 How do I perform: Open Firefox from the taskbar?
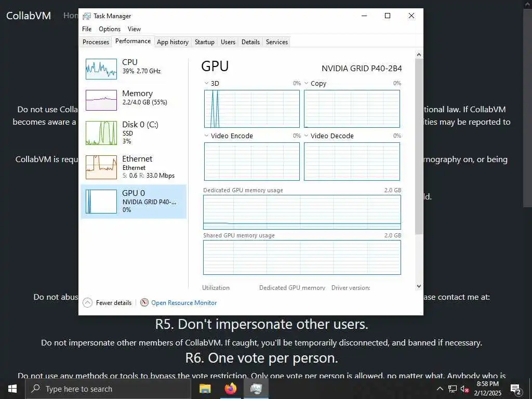coord(231,389)
